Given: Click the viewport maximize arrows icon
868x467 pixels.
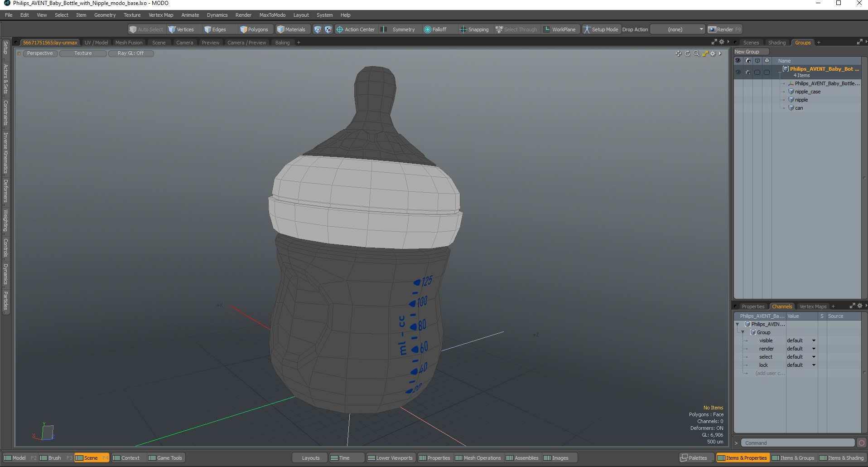Looking at the screenshot, I should 705,54.
